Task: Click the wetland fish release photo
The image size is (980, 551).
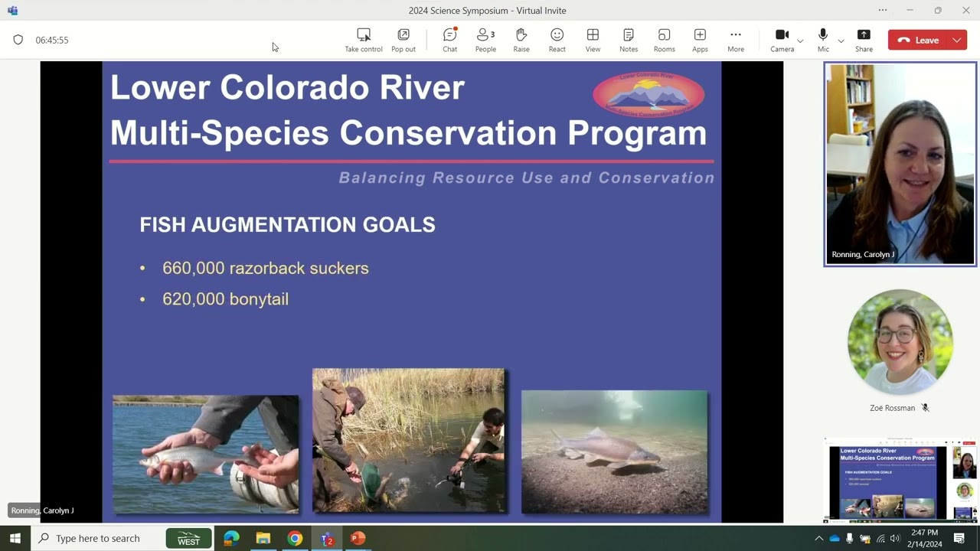Action: point(408,440)
